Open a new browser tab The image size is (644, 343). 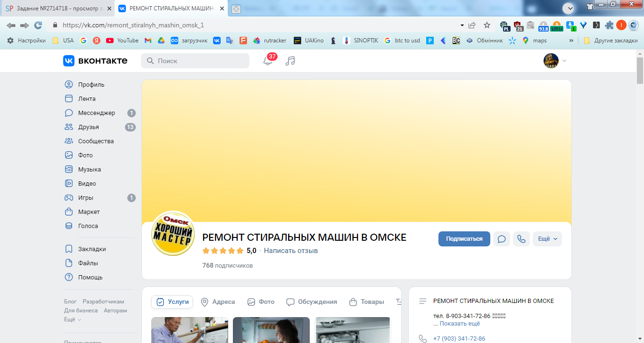(236, 8)
